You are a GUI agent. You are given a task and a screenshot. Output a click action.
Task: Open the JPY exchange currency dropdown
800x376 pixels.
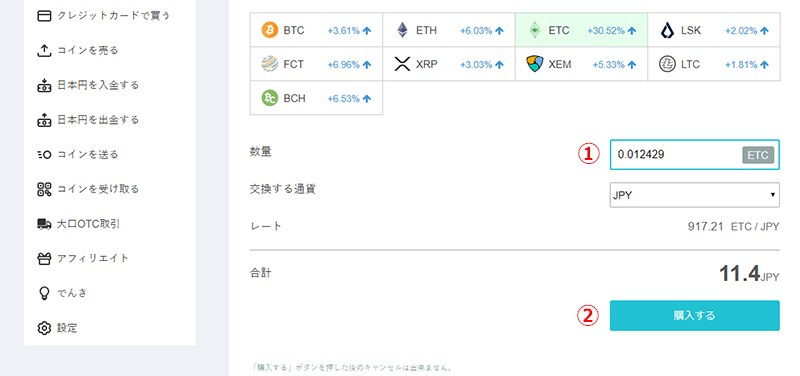(694, 195)
